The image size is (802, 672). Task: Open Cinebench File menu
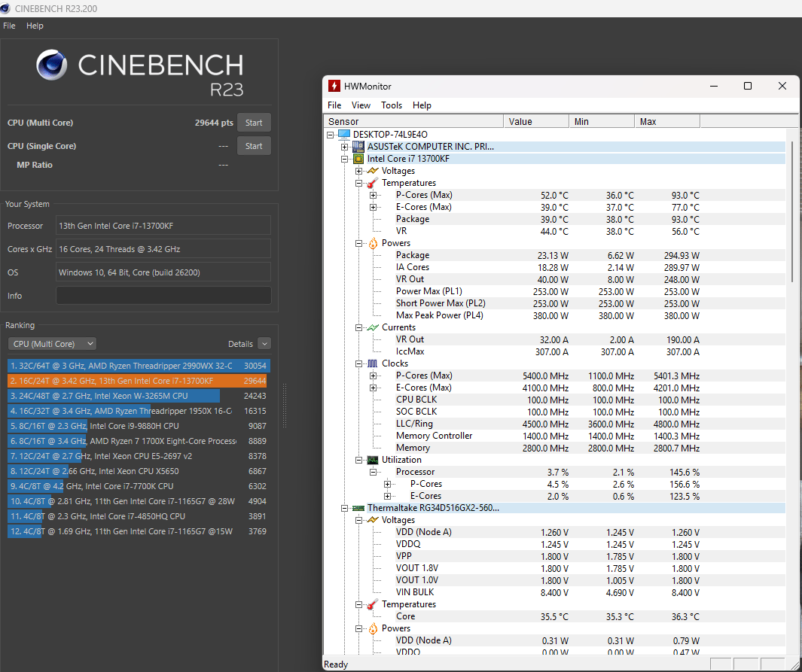click(9, 26)
